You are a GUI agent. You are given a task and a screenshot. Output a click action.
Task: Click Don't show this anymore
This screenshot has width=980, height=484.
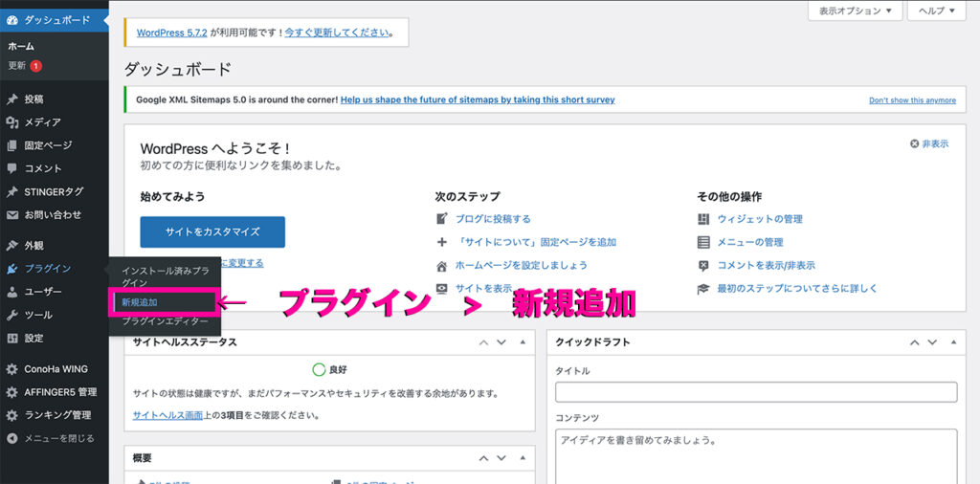point(912,99)
